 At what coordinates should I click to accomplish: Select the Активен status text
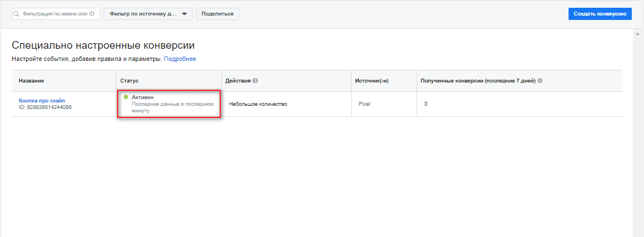(143, 97)
